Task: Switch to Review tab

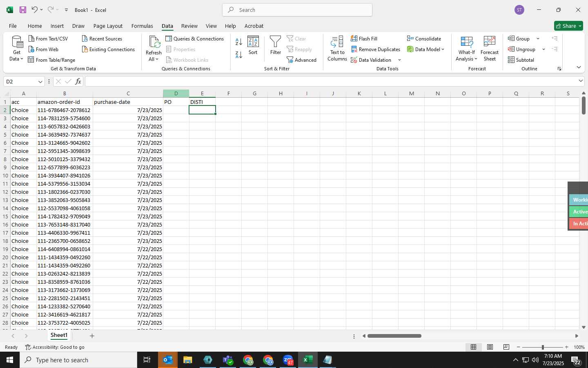Action: tap(189, 26)
